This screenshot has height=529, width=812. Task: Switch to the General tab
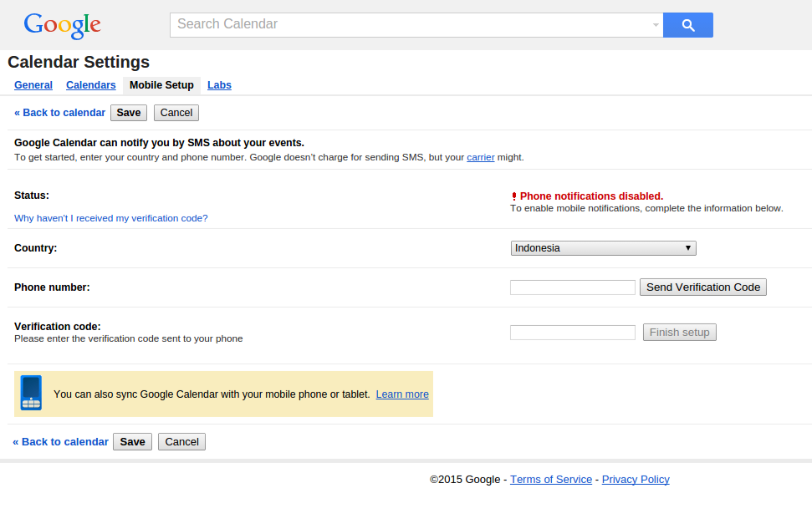[x=33, y=85]
